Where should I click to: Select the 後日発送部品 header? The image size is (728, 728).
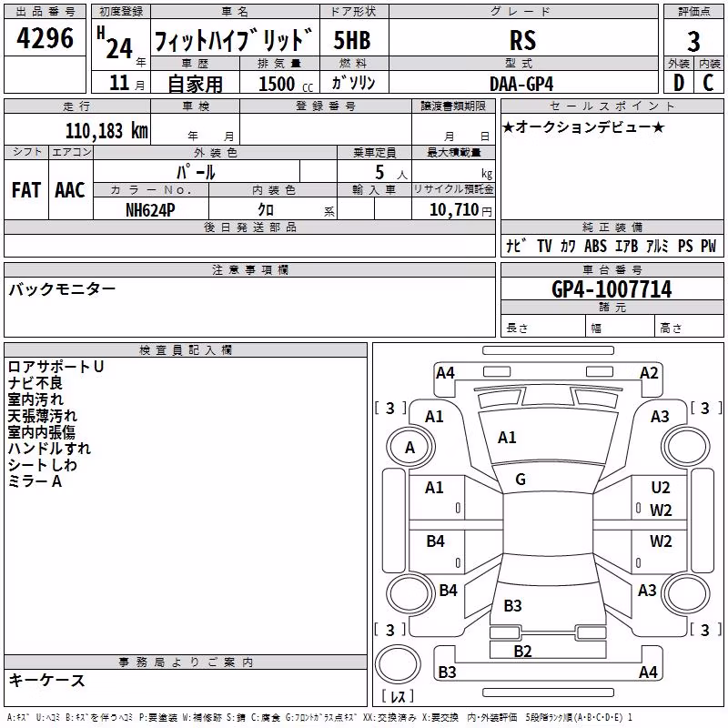(250, 227)
